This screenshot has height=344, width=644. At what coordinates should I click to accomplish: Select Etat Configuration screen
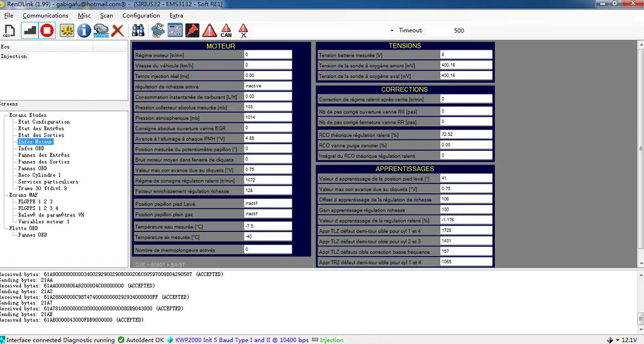tap(44, 122)
